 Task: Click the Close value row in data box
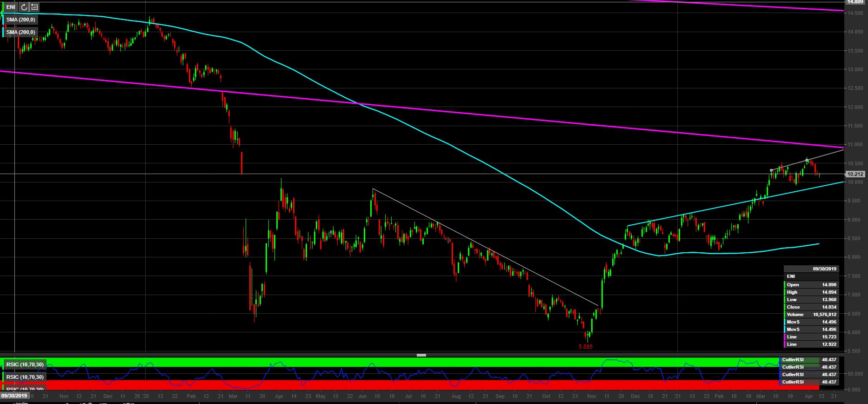click(811, 307)
